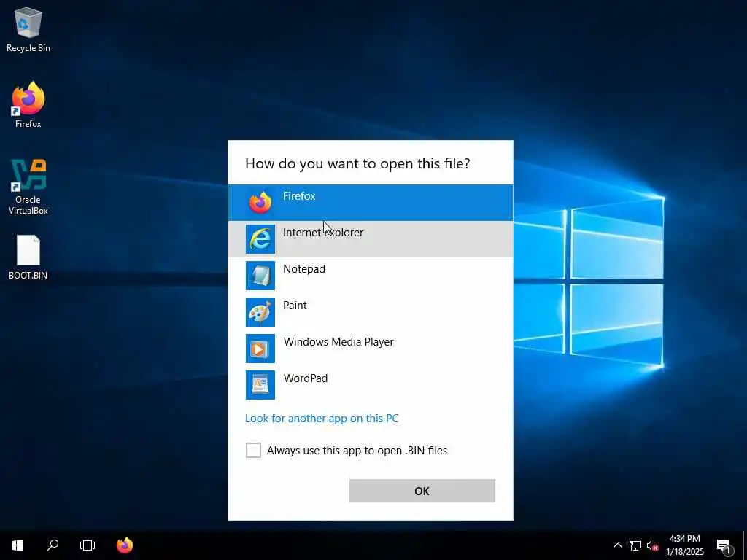
Task: Click the 'Always use this app to open .BIN files' text
Action: (357, 451)
